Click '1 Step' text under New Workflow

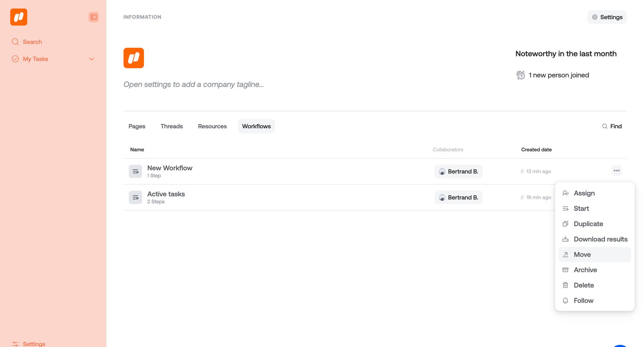pos(154,176)
